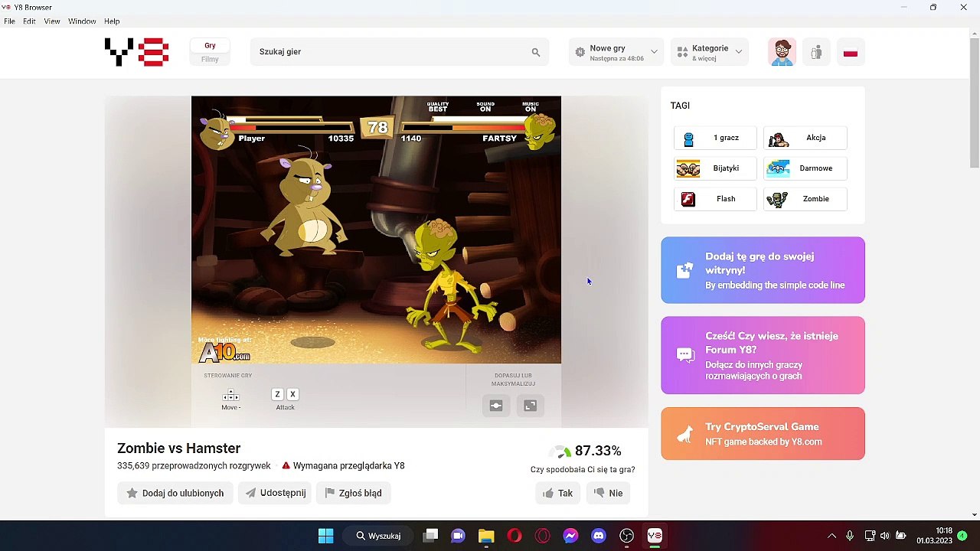Click the battery tray icon

point(901,536)
